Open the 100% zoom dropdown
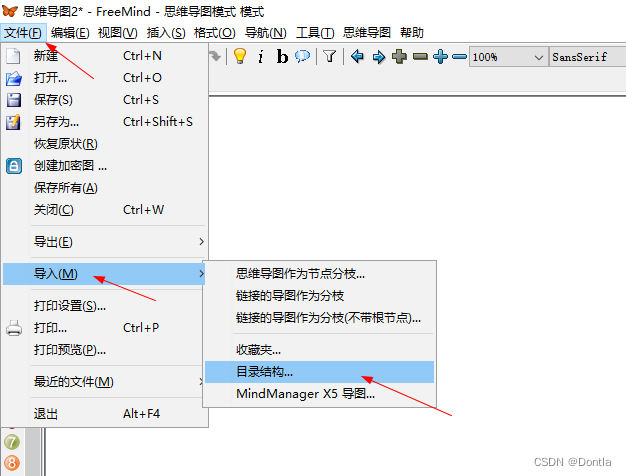 (509, 57)
